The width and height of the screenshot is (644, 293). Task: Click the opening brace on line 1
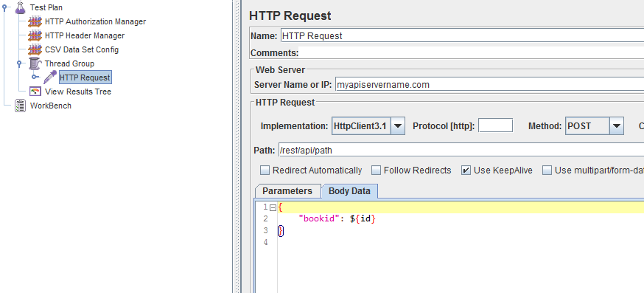[281, 207]
